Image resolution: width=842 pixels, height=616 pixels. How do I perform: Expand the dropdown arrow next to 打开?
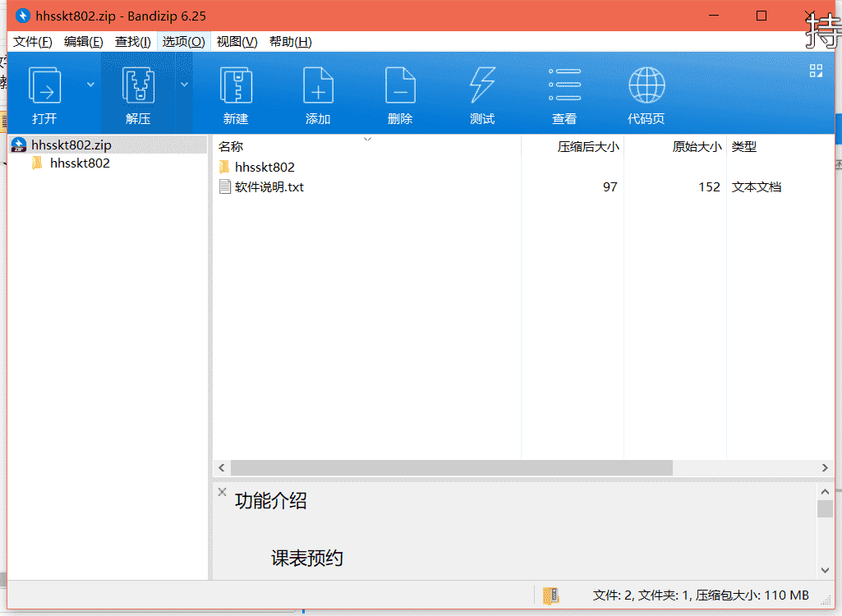(x=90, y=85)
